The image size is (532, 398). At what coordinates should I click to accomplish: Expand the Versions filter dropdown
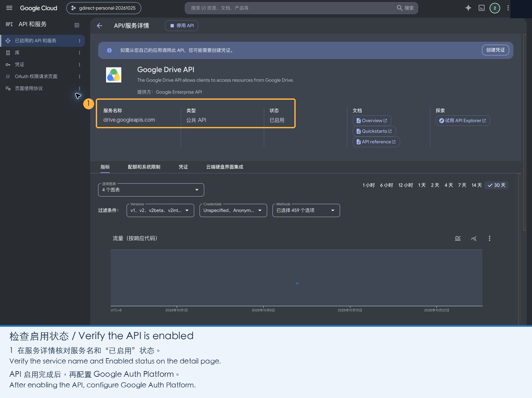click(160, 210)
